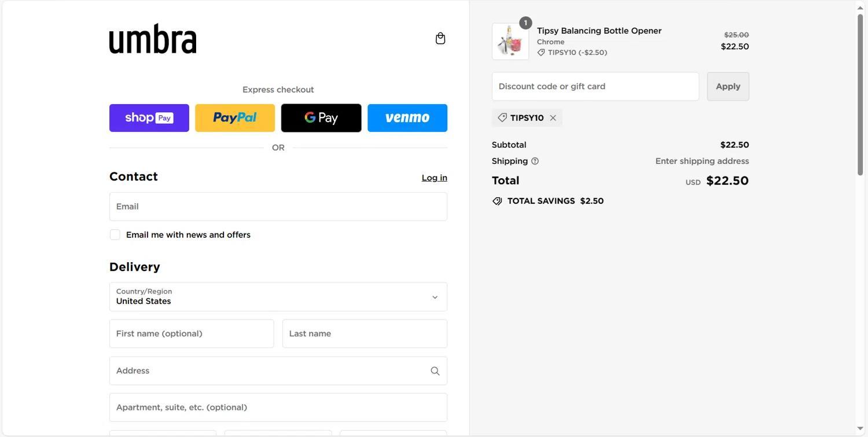Click the item quantity badge on product thumbnail
Viewport: 868px width, 437px height.
[x=525, y=23]
